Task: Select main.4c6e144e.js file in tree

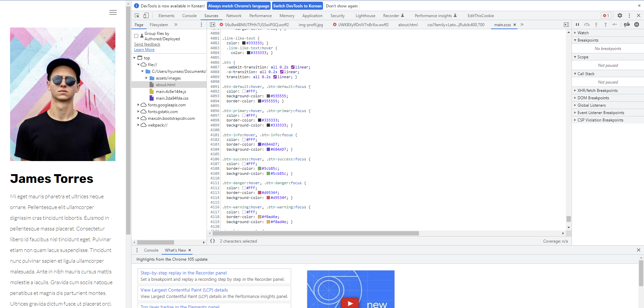Action: click(x=171, y=91)
